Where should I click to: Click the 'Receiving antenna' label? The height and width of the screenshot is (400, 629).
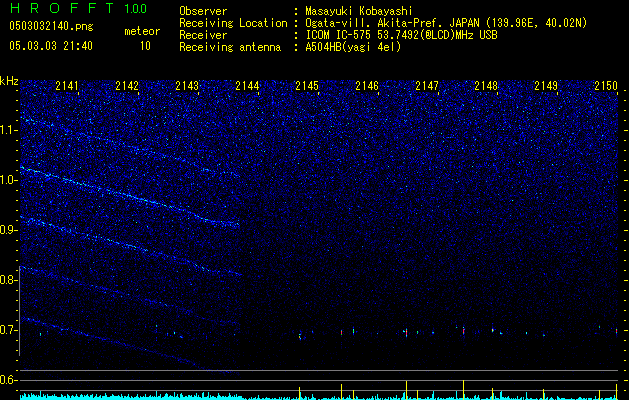230,47
